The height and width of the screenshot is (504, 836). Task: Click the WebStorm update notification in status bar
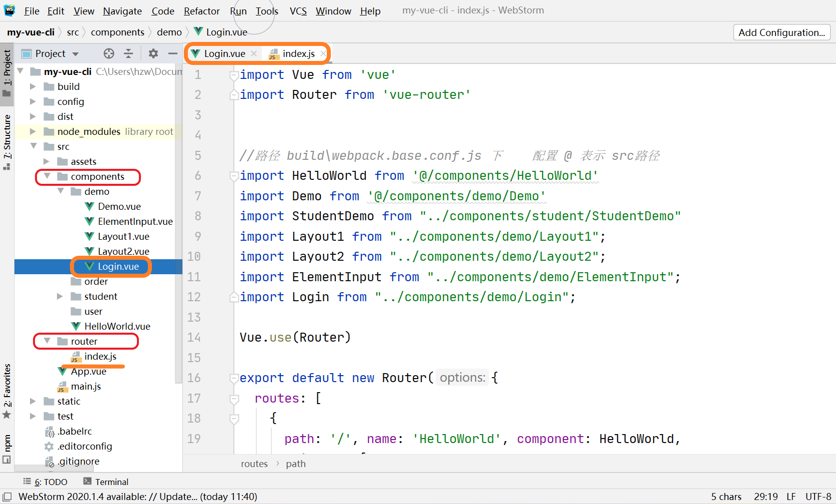pyautogui.click(x=138, y=497)
